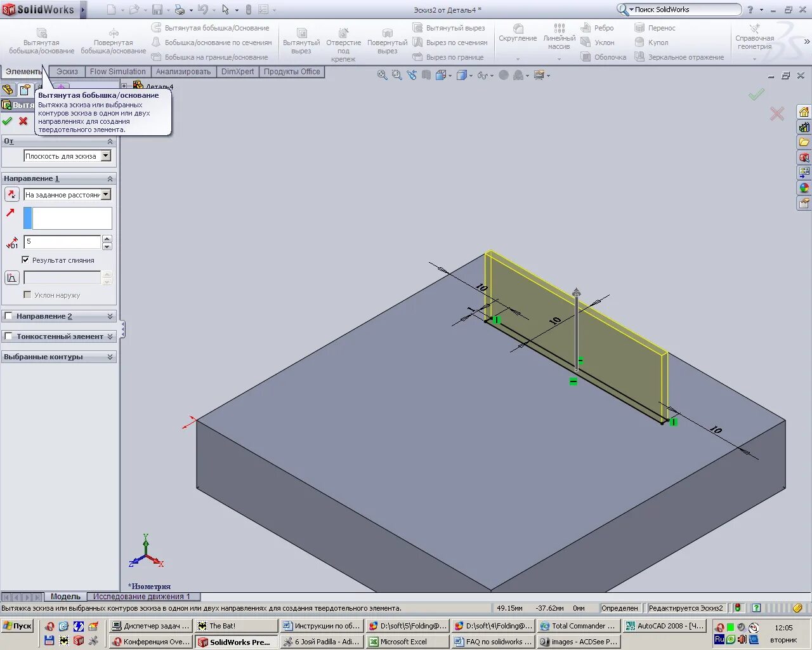The width and height of the screenshot is (812, 650).
Task: Open the Плоскость для эскиза dropdown
Action: [x=106, y=156]
